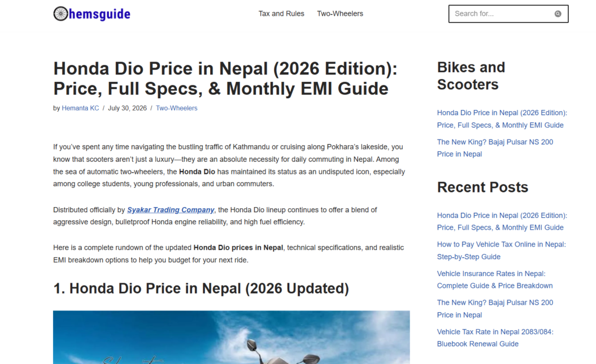Screen dimensions: 596x364
Task: Open author Hemanta KC's profile link
Action: (80, 108)
